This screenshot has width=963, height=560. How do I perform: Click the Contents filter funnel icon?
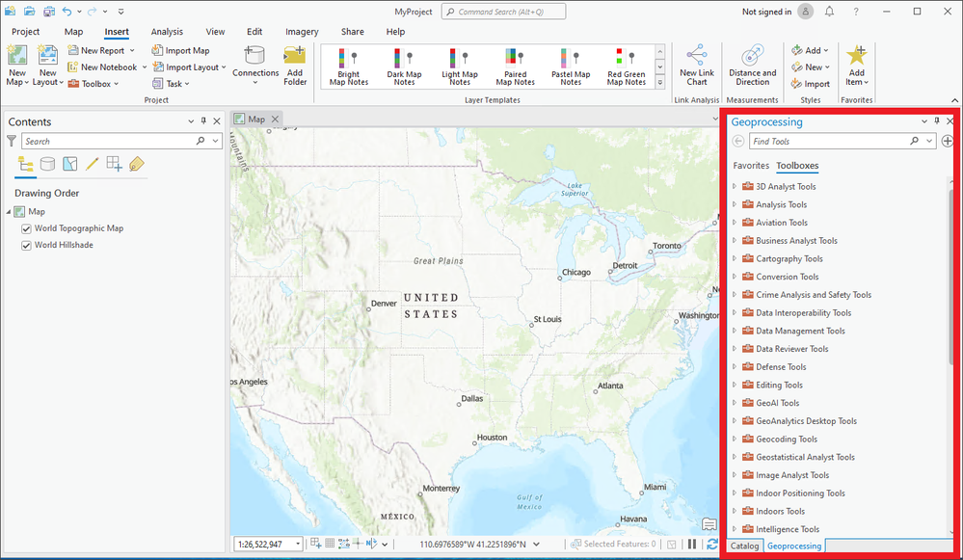(x=11, y=142)
